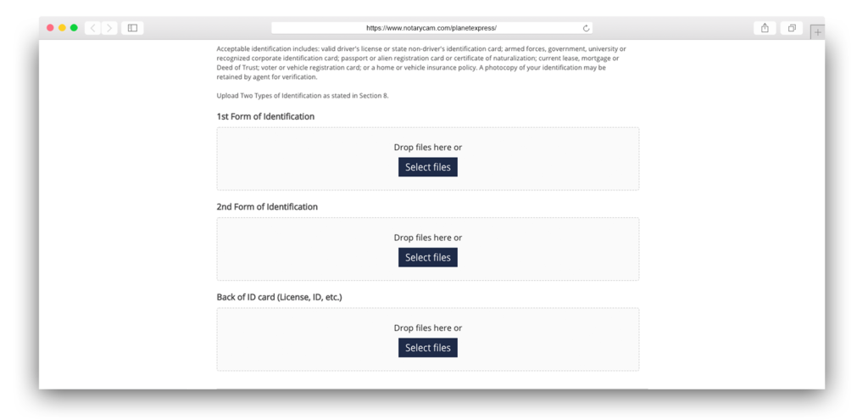Image resolution: width=868 pixels, height=420 pixels.
Task: Click the Back of ID card drop area
Action: (x=428, y=339)
